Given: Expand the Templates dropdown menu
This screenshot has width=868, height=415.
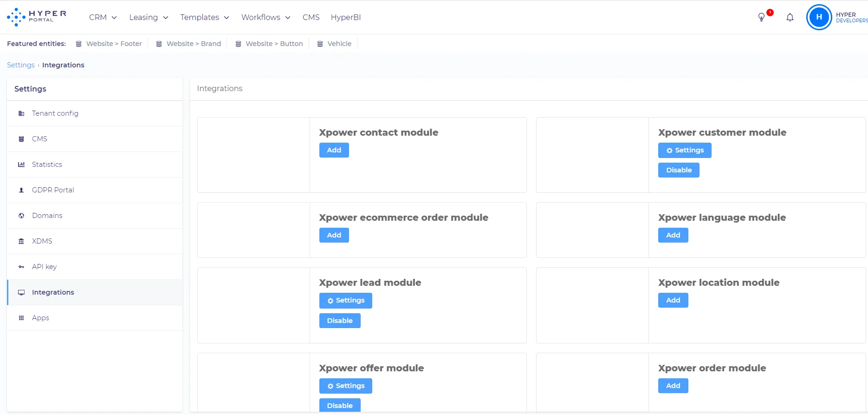Looking at the screenshot, I should pyautogui.click(x=205, y=17).
